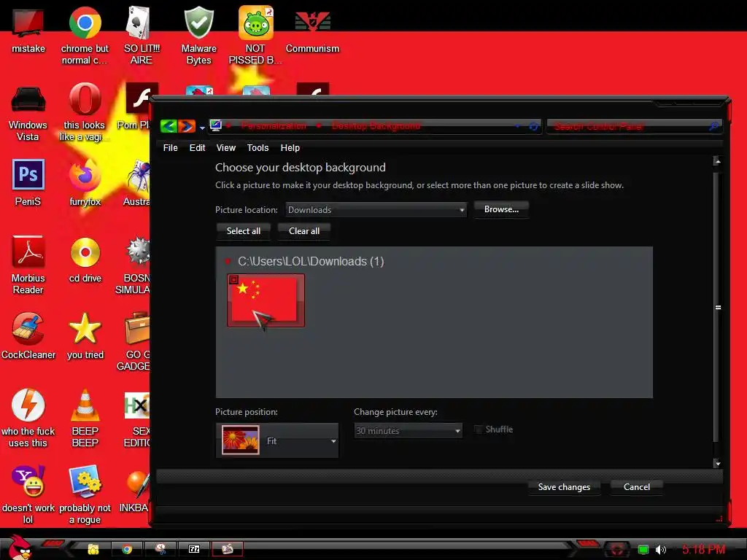Viewport: 747px width, 560px height.
Task: Click the Desktop Background breadcrumb
Action: [x=376, y=126]
